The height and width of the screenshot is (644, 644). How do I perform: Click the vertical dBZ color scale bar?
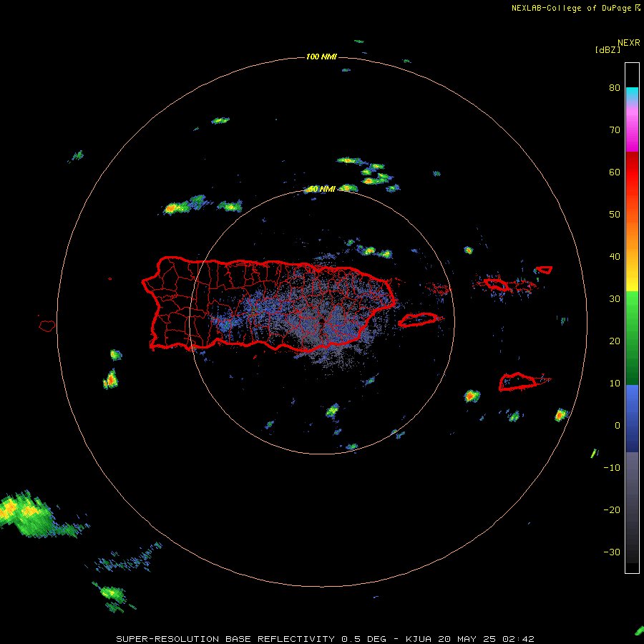point(632,318)
